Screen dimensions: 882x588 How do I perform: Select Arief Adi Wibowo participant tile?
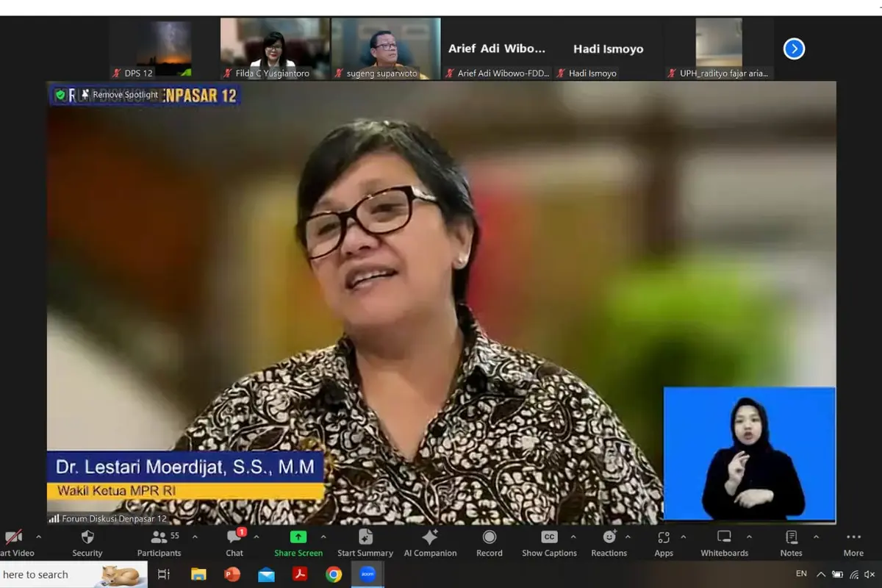(x=497, y=49)
